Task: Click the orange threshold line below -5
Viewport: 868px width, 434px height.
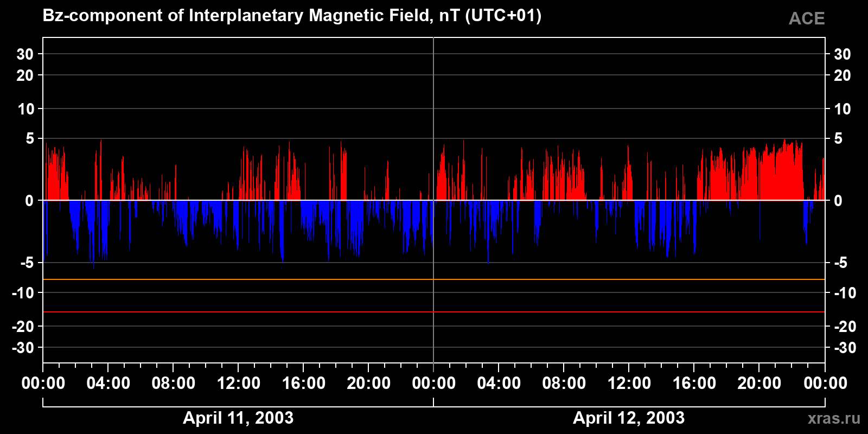Action: coord(434,279)
